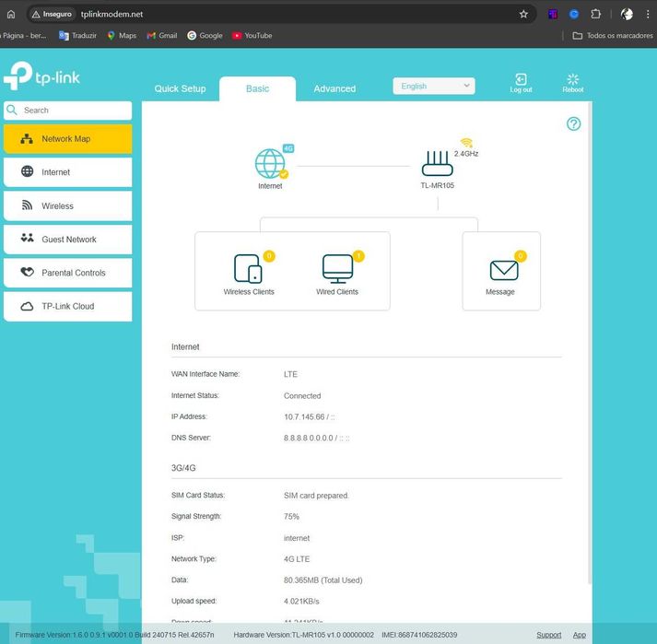The image size is (657, 644).
Task: Click the TP-Link logo
Action: [x=41, y=76]
